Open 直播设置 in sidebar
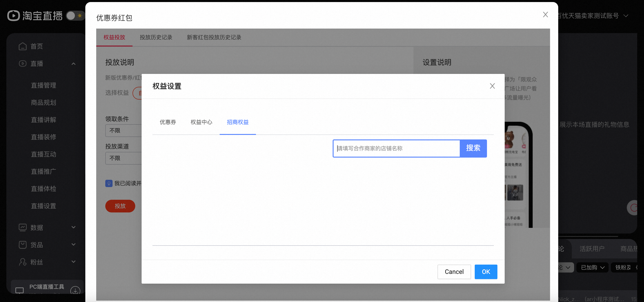The image size is (644, 302). [x=44, y=206]
